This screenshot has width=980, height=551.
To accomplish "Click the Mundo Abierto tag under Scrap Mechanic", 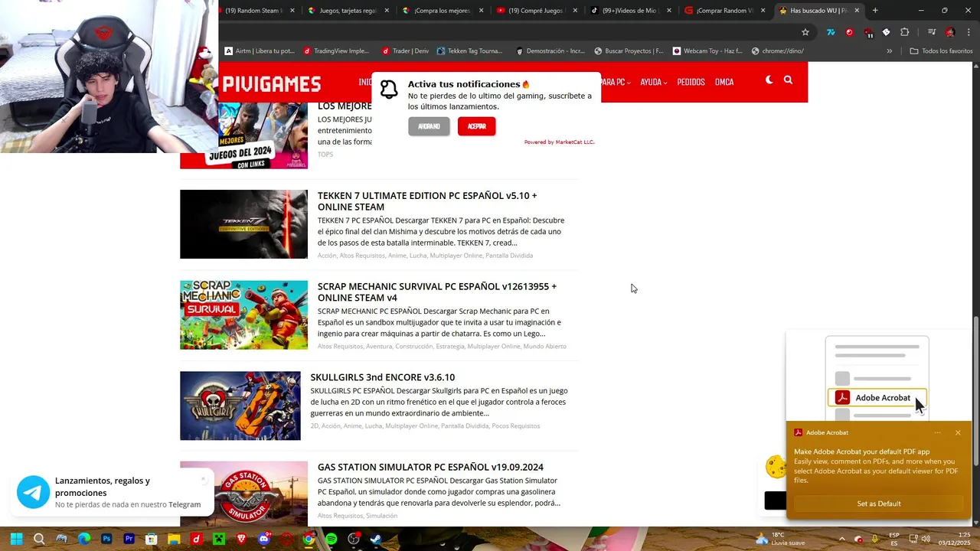I will click(544, 347).
